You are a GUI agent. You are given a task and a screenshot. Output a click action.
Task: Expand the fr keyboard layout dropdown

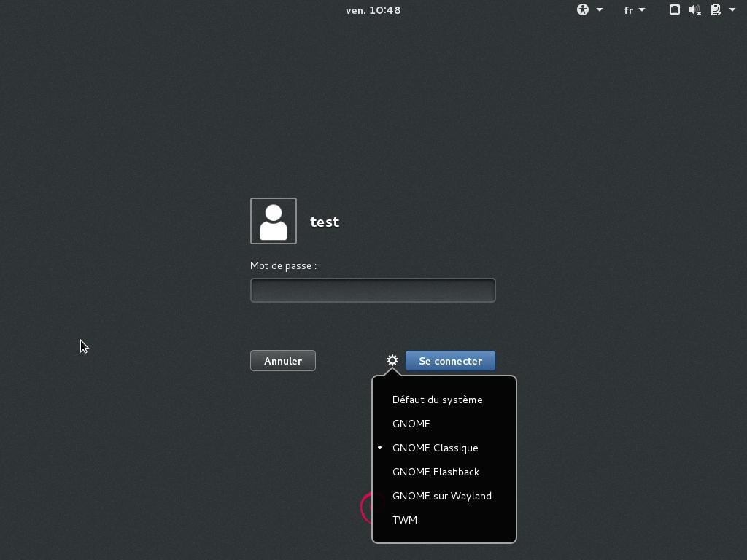(x=634, y=10)
